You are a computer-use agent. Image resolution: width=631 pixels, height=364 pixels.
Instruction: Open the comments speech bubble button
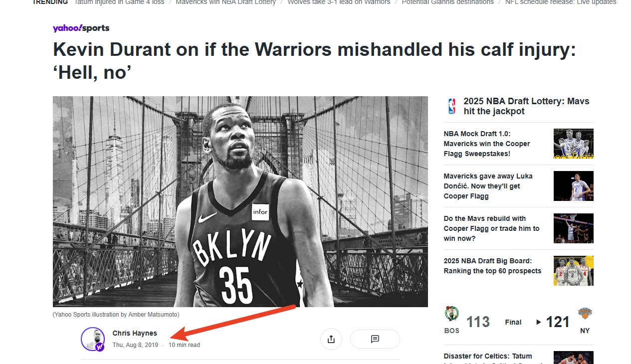coord(375,339)
